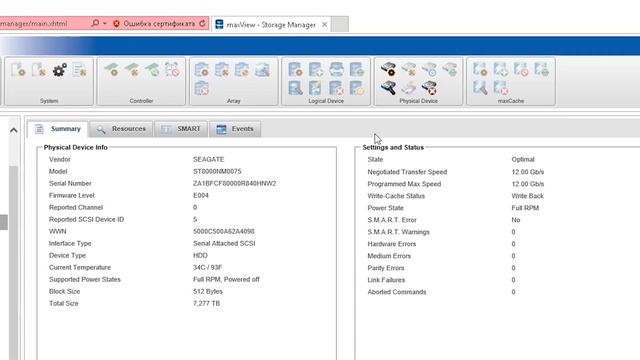Open the SMART tab
Image resolution: width=640 pixels, height=360 pixels.
click(x=181, y=129)
